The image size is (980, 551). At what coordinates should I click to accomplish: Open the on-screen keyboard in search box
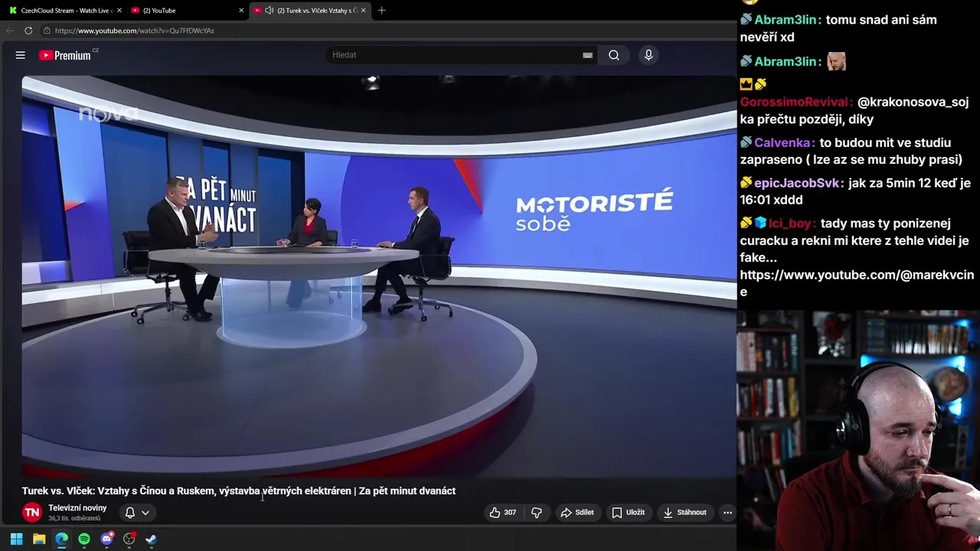587,55
